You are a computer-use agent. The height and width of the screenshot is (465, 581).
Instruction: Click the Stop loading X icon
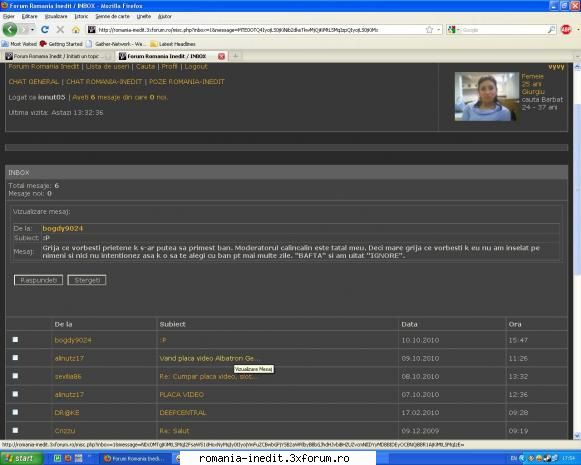[60, 30]
